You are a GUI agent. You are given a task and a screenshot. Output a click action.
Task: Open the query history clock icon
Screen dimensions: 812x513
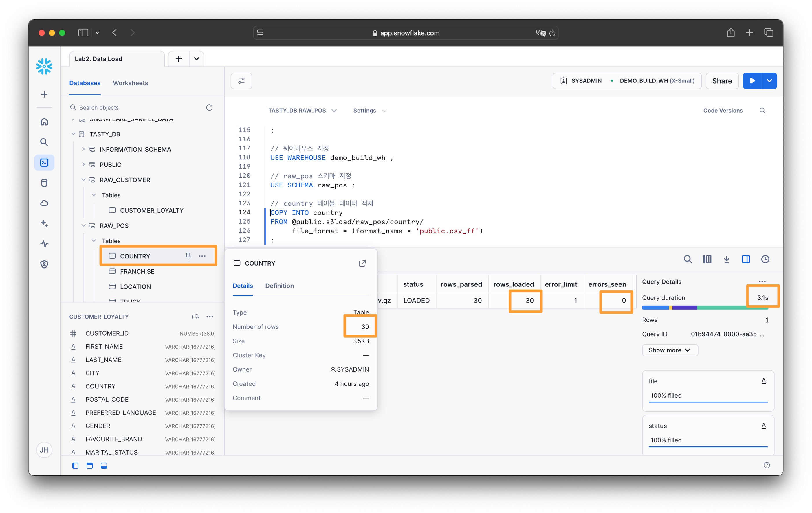pyautogui.click(x=765, y=259)
